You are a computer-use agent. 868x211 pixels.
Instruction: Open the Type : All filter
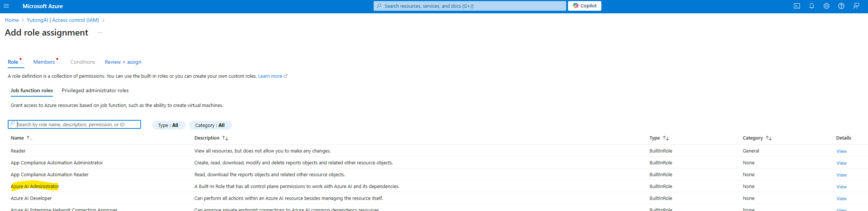[168, 125]
